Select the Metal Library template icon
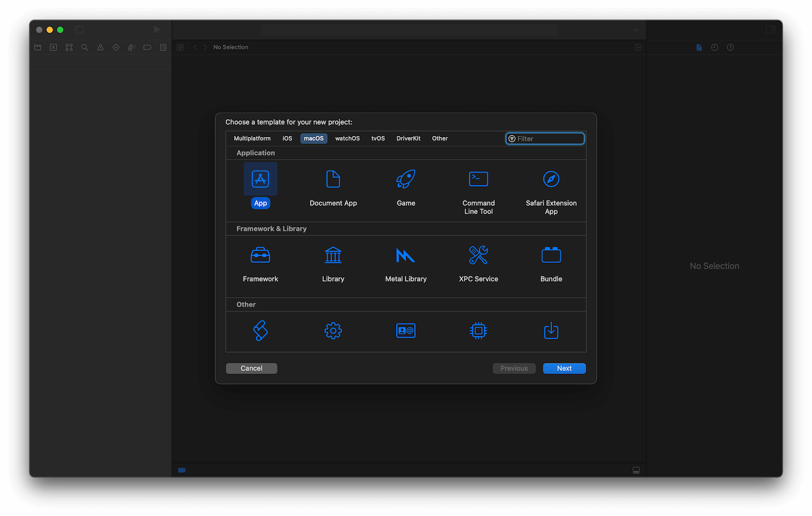This screenshot has height=516, width=812. coord(406,255)
